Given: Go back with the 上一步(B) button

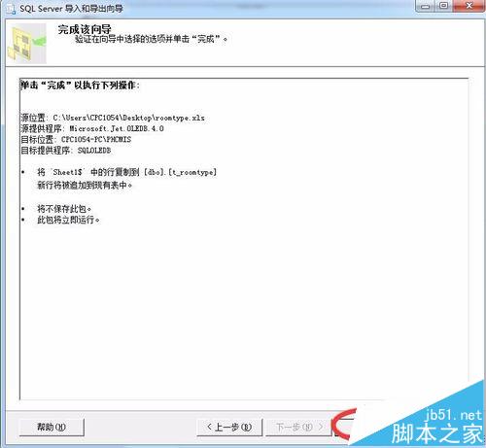Looking at the screenshot, I should tap(229, 427).
